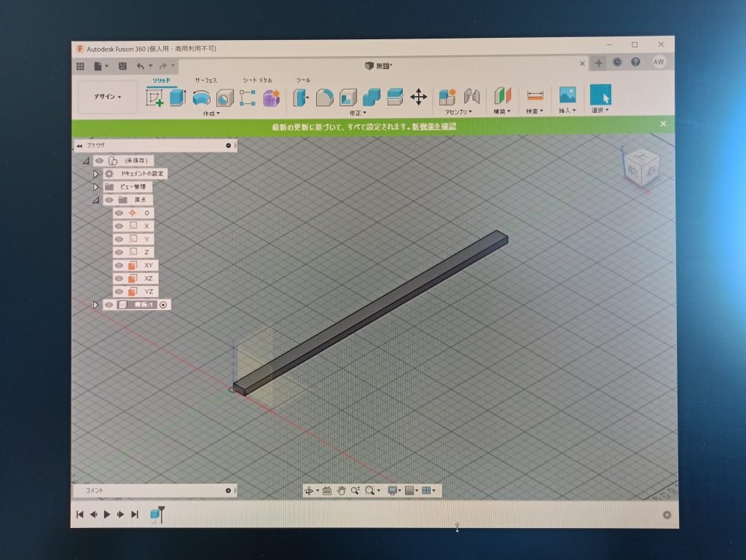This screenshot has height=560, width=746.
Task: Switch to the サーフェス tab
Action: (x=205, y=80)
